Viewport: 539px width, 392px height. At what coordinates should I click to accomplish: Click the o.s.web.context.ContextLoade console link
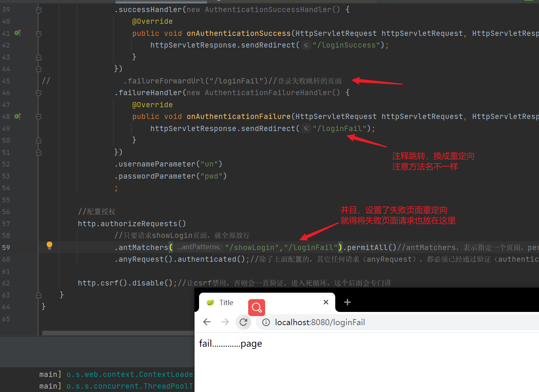tap(130, 374)
